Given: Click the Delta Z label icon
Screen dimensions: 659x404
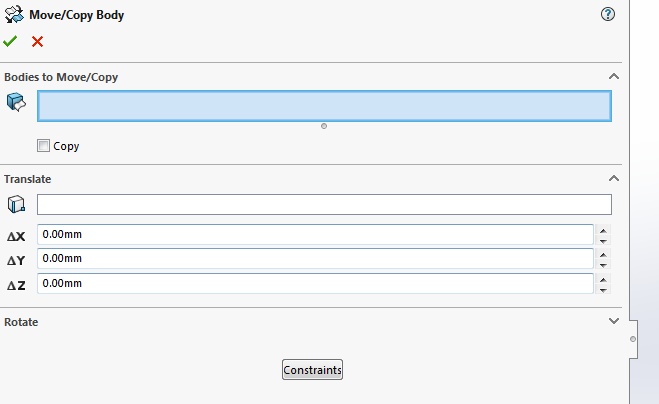Looking at the screenshot, I should pos(16,286).
